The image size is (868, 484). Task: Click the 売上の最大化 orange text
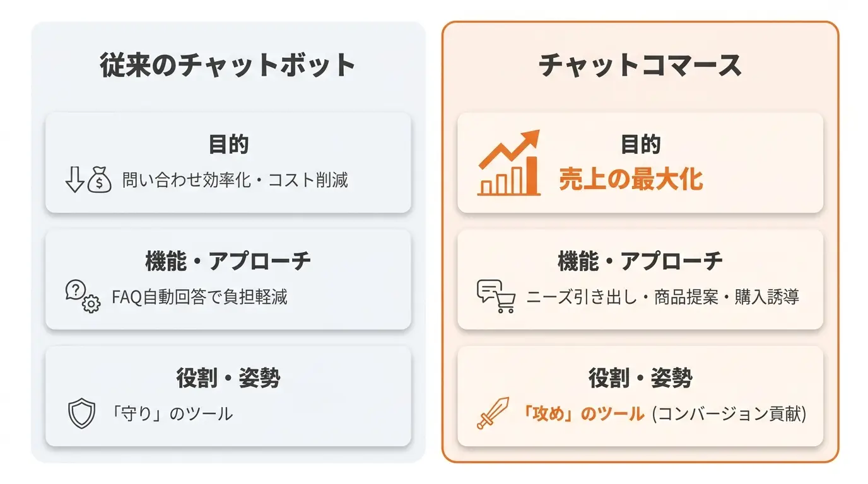tap(631, 180)
